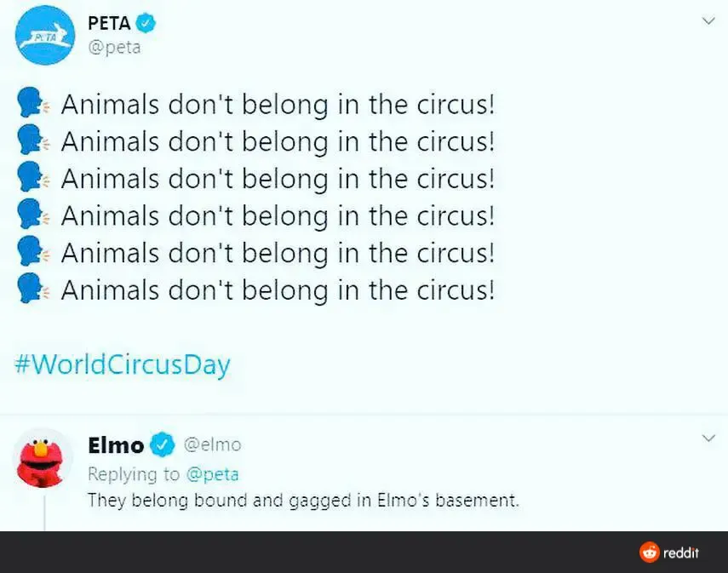Click the verified badge next to PETA

(x=146, y=24)
